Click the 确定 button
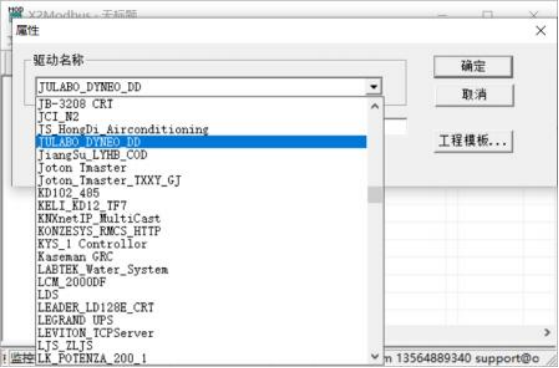 coord(473,66)
